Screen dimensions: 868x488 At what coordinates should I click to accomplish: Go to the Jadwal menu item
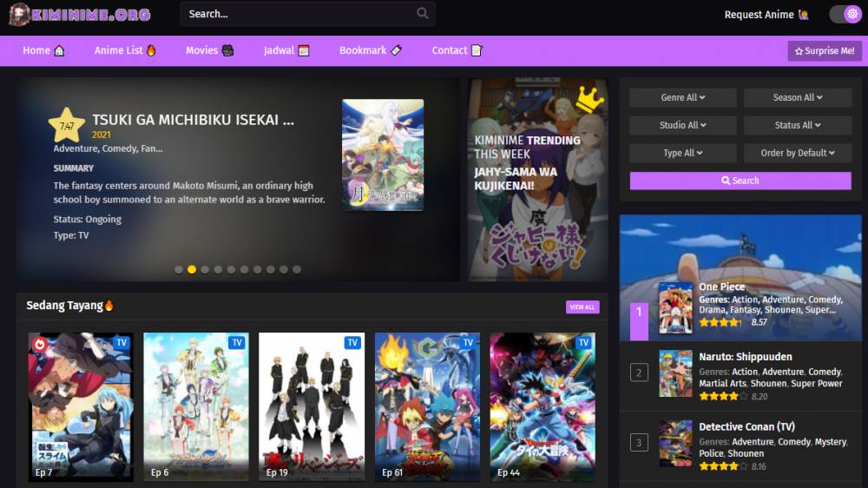tap(286, 50)
